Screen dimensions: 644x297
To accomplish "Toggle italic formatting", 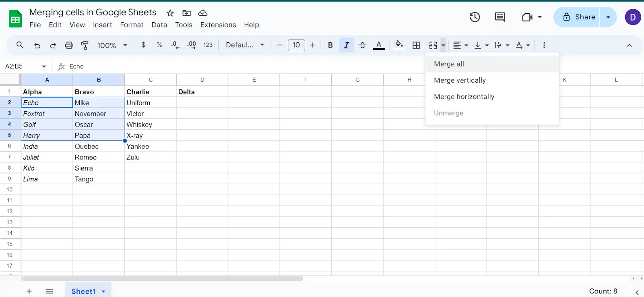I will (347, 45).
